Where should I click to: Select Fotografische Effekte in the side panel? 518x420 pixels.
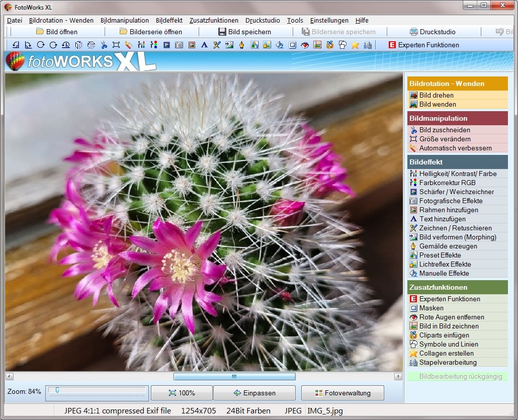point(458,201)
